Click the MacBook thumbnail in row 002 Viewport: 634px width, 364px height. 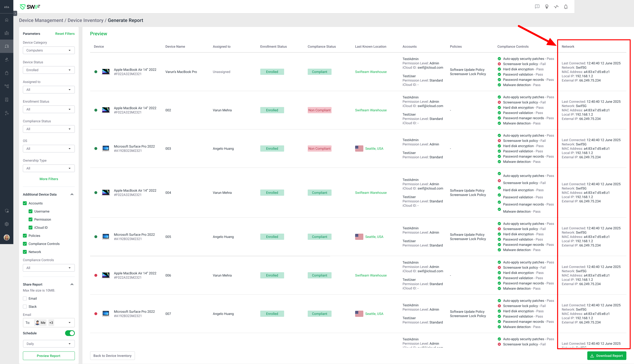[106, 110]
